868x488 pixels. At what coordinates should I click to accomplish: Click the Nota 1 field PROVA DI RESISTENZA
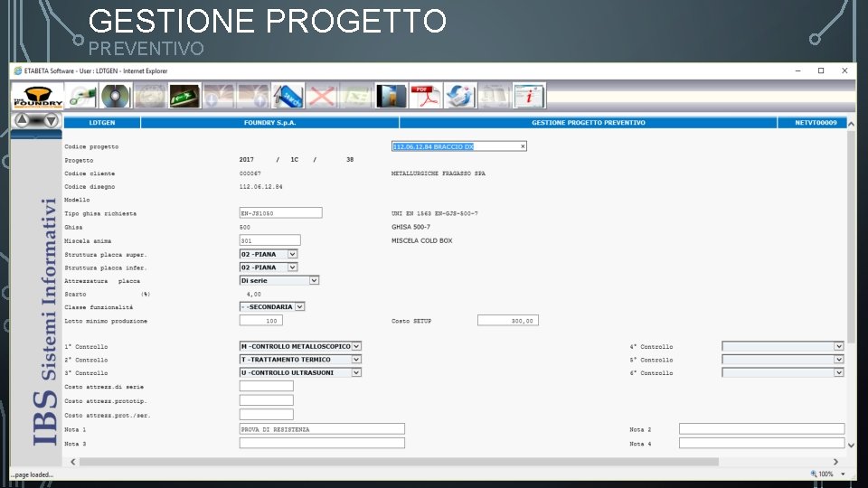tap(322, 428)
